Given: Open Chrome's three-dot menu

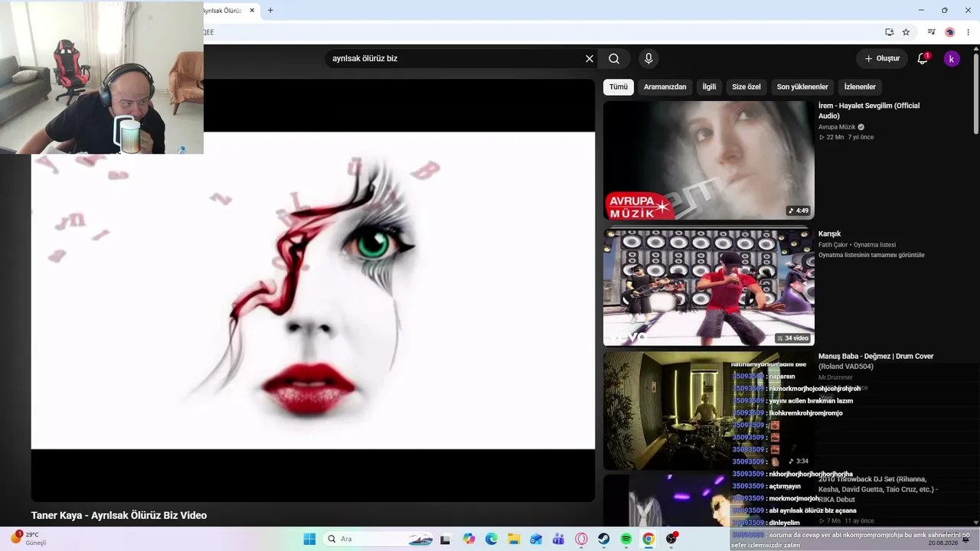Looking at the screenshot, I should tap(969, 32).
